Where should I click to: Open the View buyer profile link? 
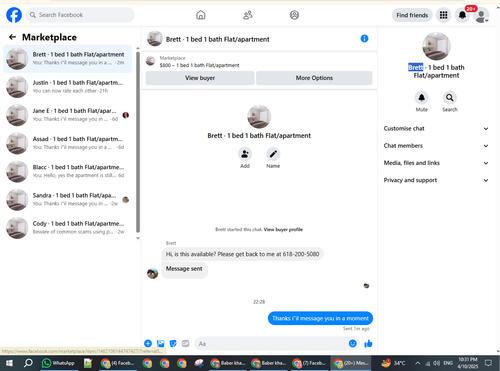(x=283, y=229)
